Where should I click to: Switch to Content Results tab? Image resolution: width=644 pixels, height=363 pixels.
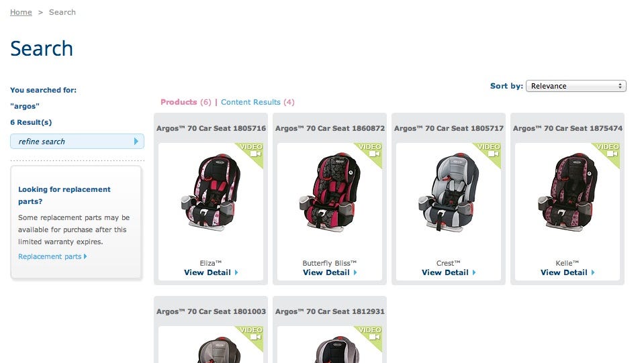(x=257, y=102)
